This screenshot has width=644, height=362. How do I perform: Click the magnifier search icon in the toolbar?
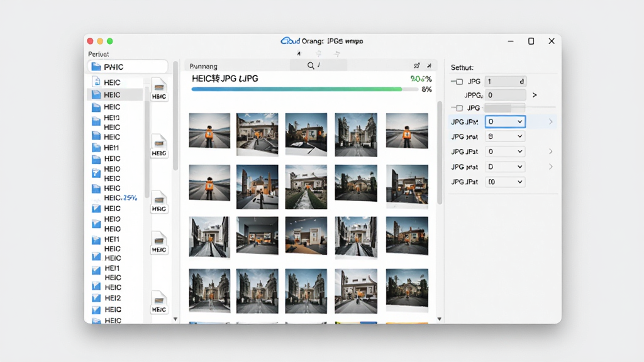coord(311,65)
